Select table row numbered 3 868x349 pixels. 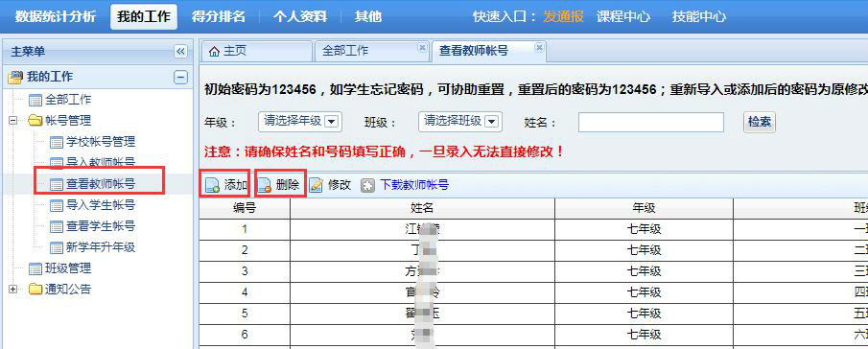(533, 271)
